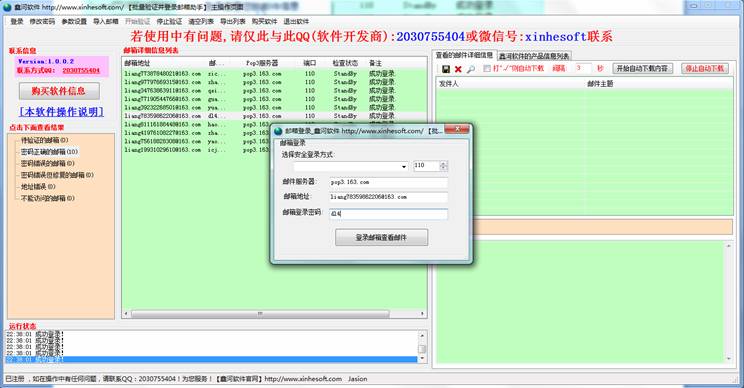Click the 邮件服务器 field showing pop3.163.com
Viewport: 744px width, 388px height.
[x=388, y=183]
